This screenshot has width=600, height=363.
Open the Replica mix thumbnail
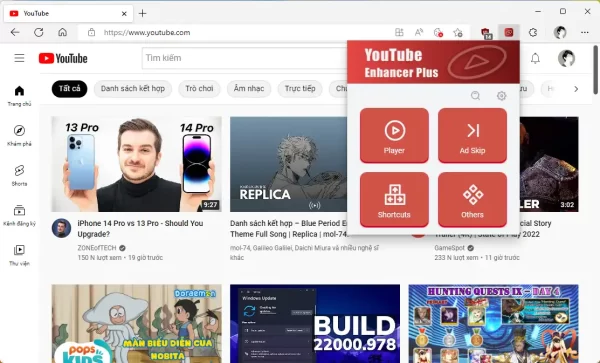coord(289,164)
